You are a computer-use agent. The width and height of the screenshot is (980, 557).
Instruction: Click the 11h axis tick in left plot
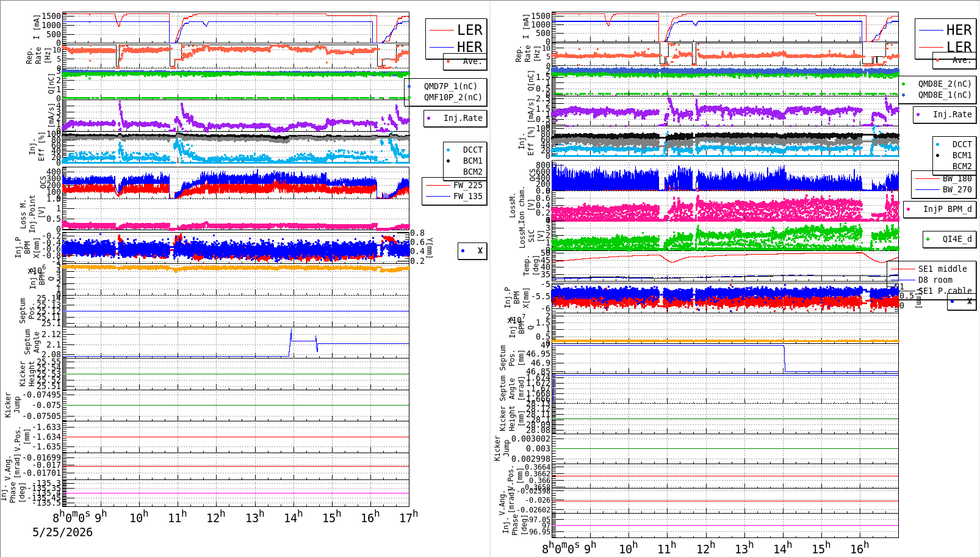[178, 517]
